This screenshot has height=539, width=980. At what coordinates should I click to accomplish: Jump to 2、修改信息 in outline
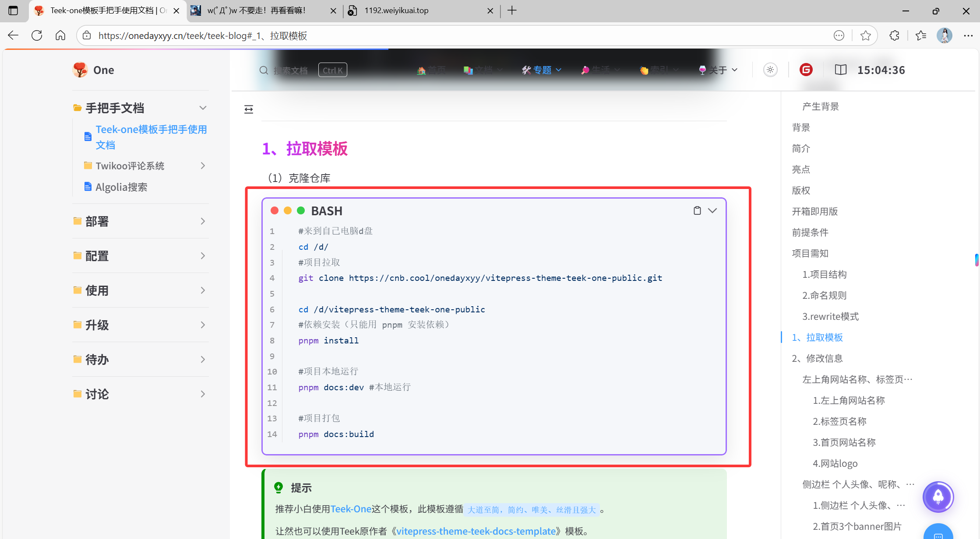pyautogui.click(x=817, y=358)
